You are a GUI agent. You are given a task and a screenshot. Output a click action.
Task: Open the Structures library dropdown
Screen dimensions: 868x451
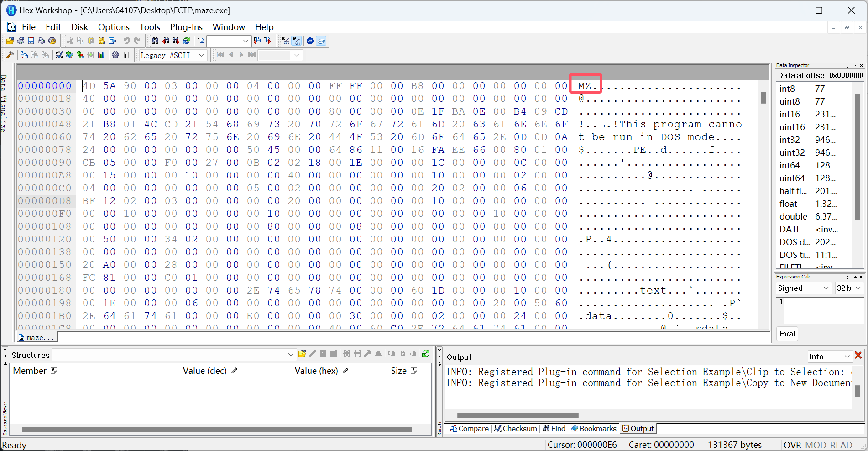pyautogui.click(x=174, y=355)
